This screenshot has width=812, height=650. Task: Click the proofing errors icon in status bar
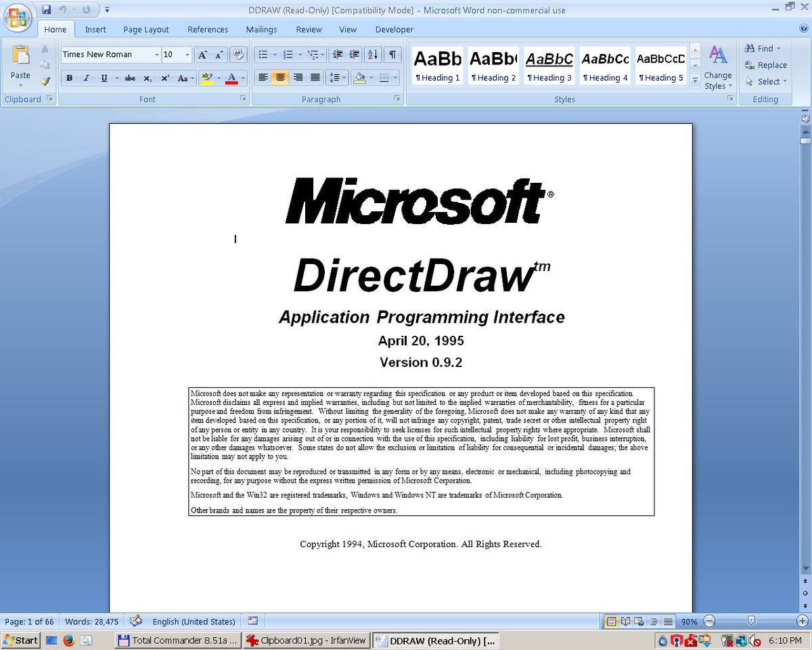coord(136,621)
